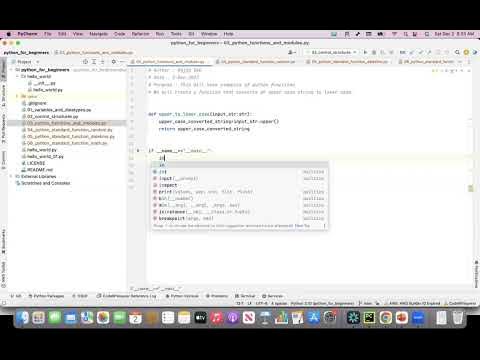
Task: Toggle the Structure tool window stripe button
Action: [4, 96]
